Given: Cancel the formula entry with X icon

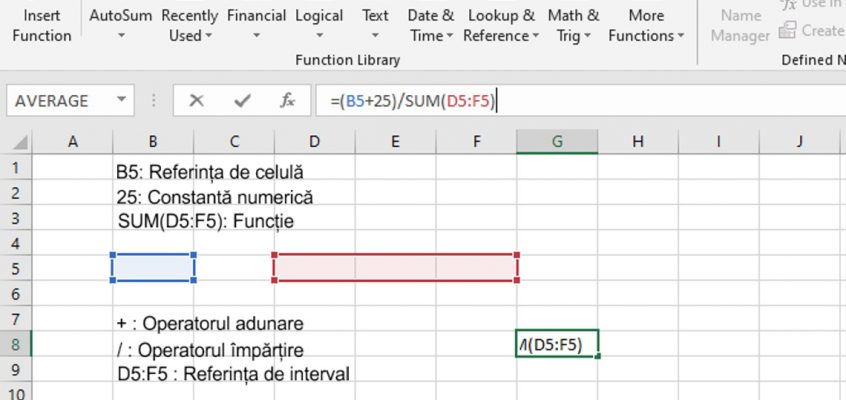Looking at the screenshot, I should click(197, 100).
